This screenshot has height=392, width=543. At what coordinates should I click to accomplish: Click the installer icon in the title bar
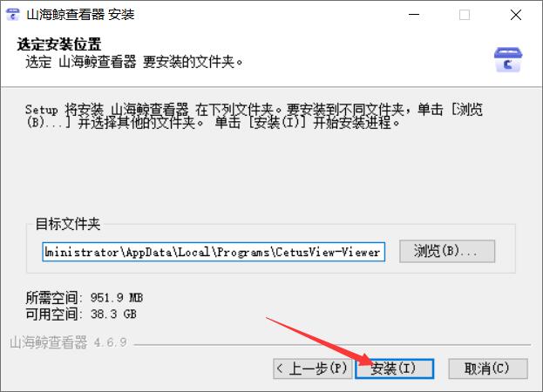13,15
